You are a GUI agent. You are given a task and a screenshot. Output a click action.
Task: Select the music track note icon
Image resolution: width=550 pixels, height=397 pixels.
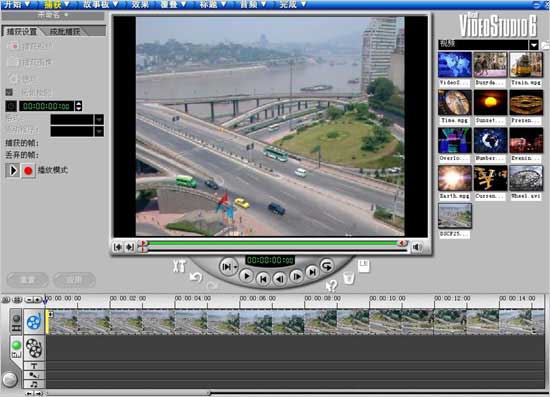(x=34, y=384)
